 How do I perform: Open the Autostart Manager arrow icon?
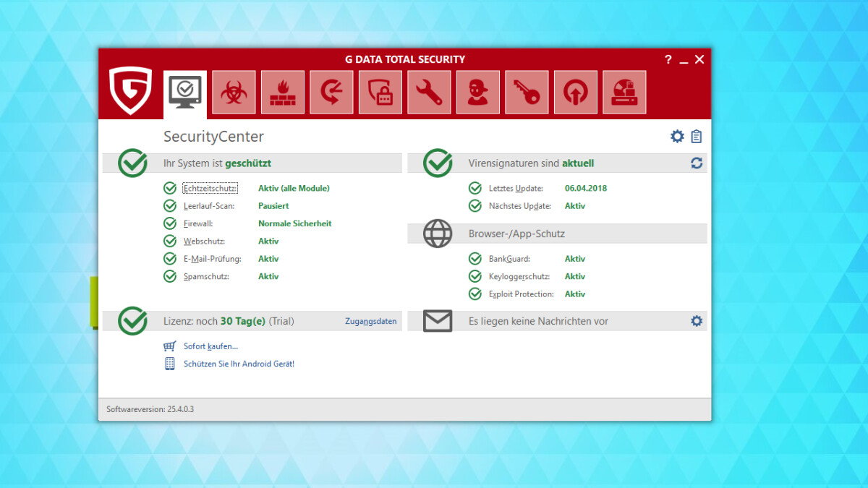pyautogui.click(x=576, y=93)
